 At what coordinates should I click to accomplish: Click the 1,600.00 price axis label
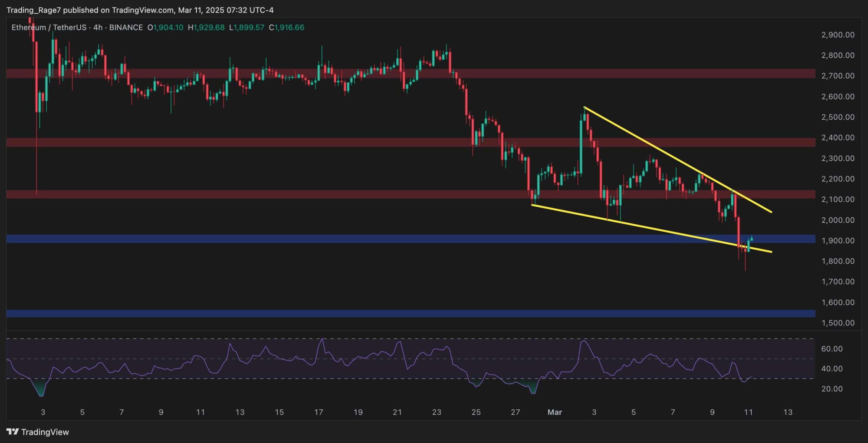click(838, 302)
